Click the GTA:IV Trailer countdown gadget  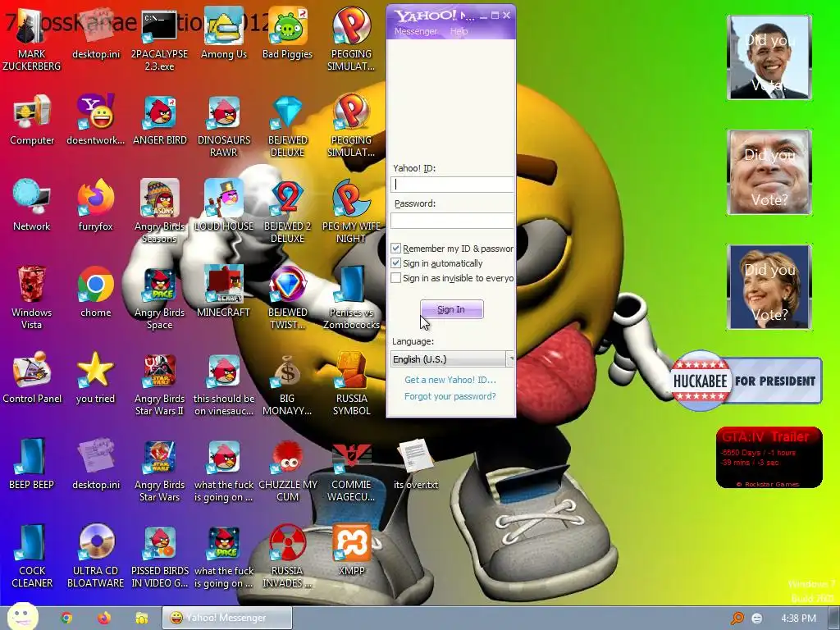pos(769,457)
